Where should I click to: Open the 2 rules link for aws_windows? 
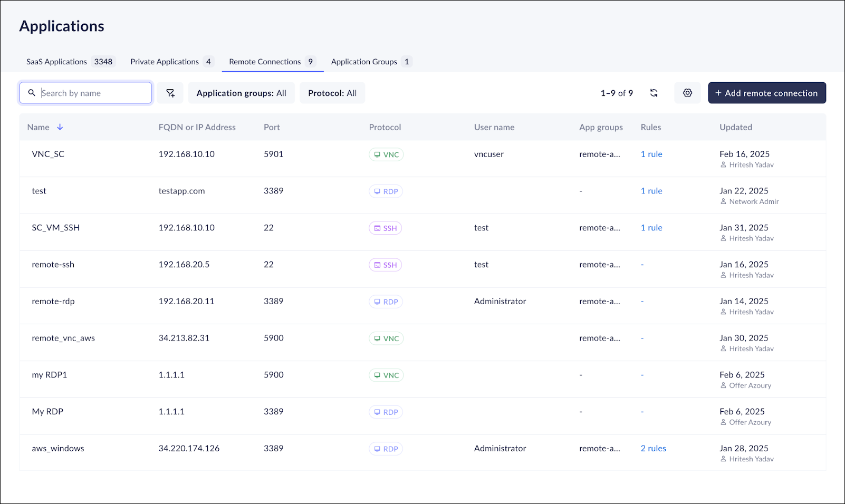click(653, 448)
